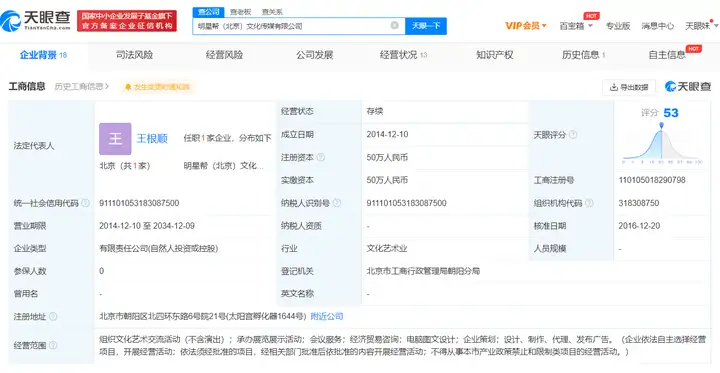This screenshot has width=720, height=373.
Task: Click the 国家中小企业发展子基金 red banner
Action: 127,21
